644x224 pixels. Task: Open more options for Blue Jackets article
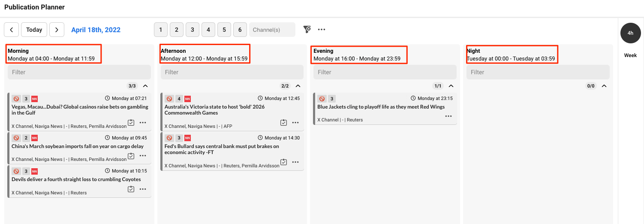(x=448, y=116)
